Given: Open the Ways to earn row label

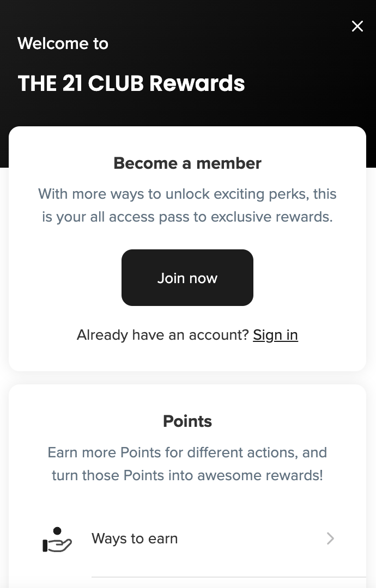Looking at the screenshot, I should [135, 538].
